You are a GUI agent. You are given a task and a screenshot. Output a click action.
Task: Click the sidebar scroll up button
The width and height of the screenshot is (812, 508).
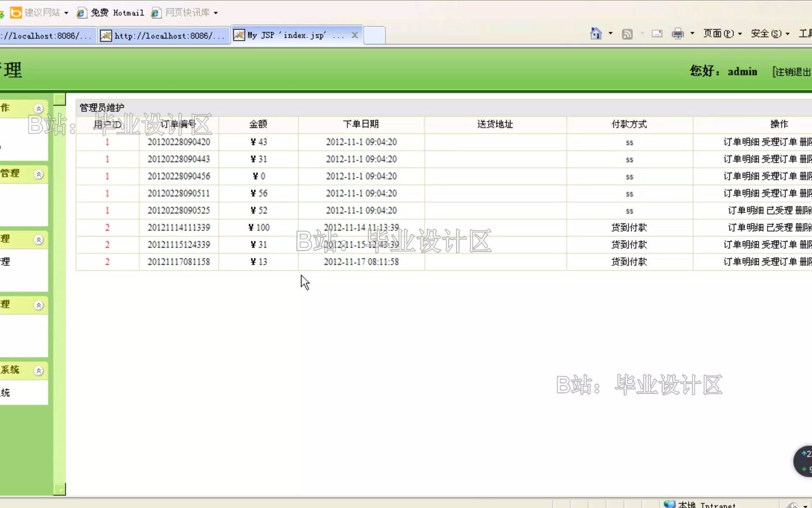pyautogui.click(x=59, y=99)
